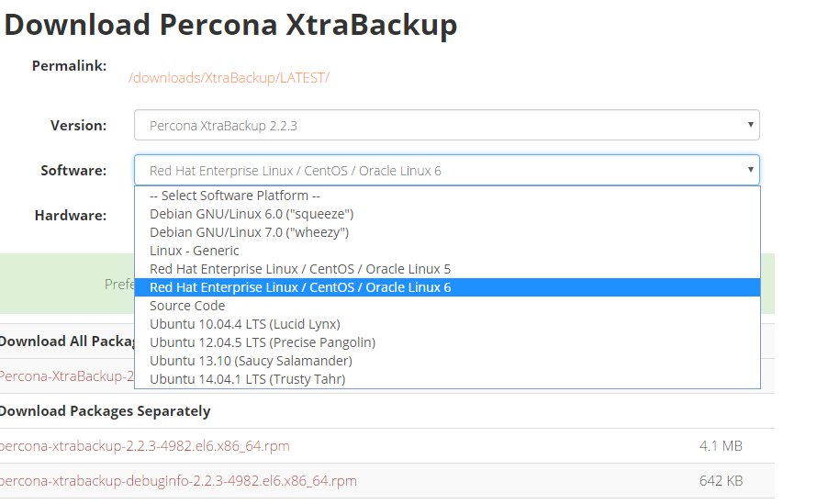
Task: Select Ubuntu 12.04.5 LTS Precise Pangolin
Action: (x=447, y=342)
